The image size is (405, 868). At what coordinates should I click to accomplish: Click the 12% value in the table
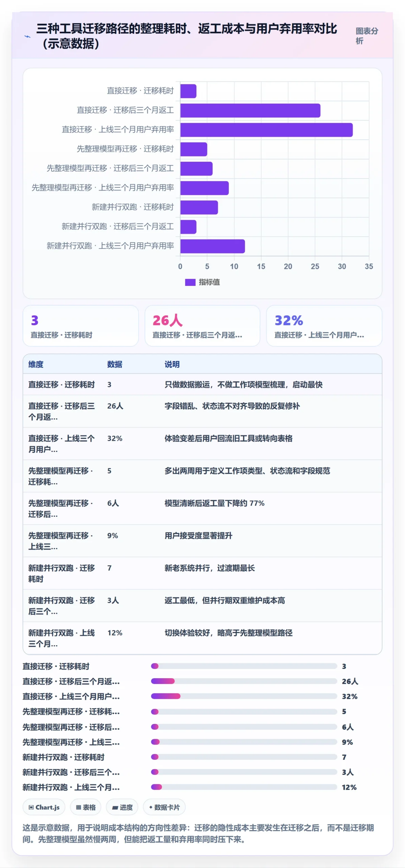115,633
